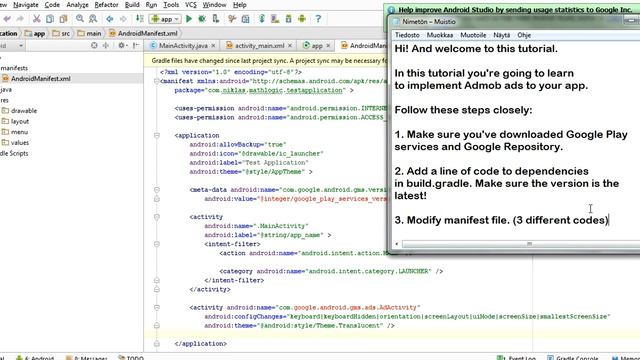Open the Refactor menu
The height and width of the screenshot is (360, 640).
click(106, 5)
